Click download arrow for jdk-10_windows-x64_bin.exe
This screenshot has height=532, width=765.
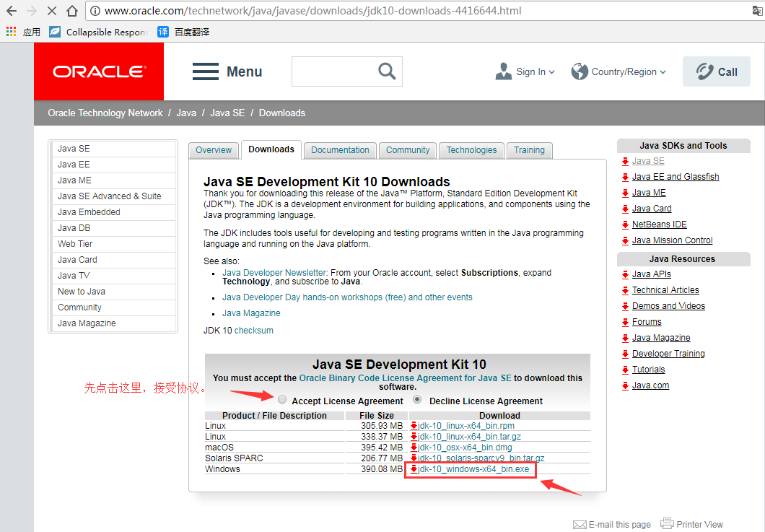[x=414, y=469]
